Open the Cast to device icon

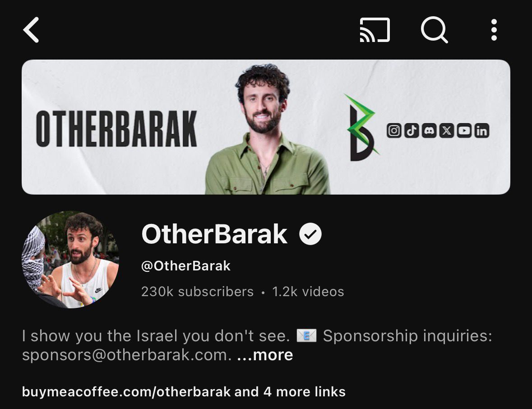click(375, 30)
